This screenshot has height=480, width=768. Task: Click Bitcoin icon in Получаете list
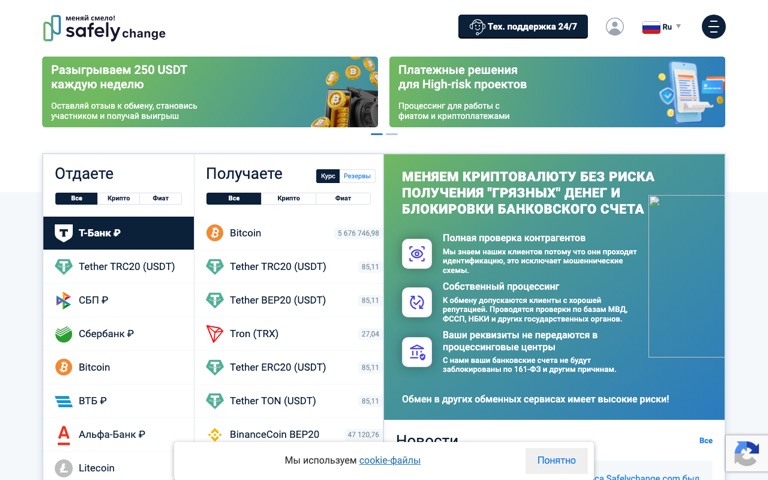[215, 233]
